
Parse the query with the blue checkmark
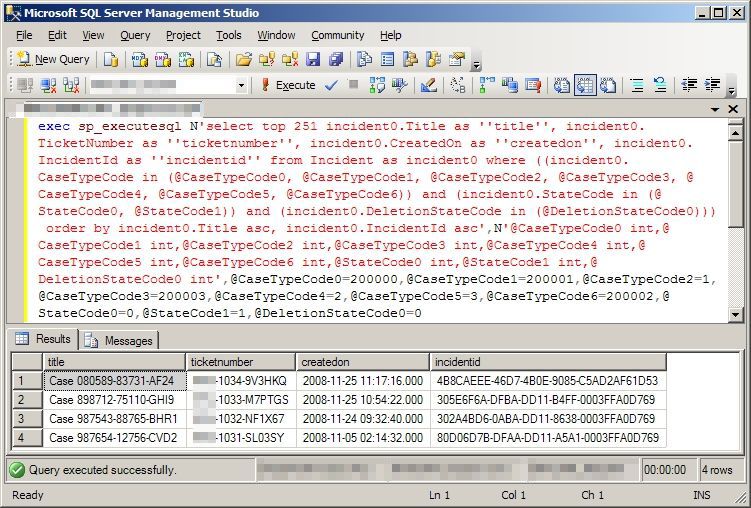point(331,85)
